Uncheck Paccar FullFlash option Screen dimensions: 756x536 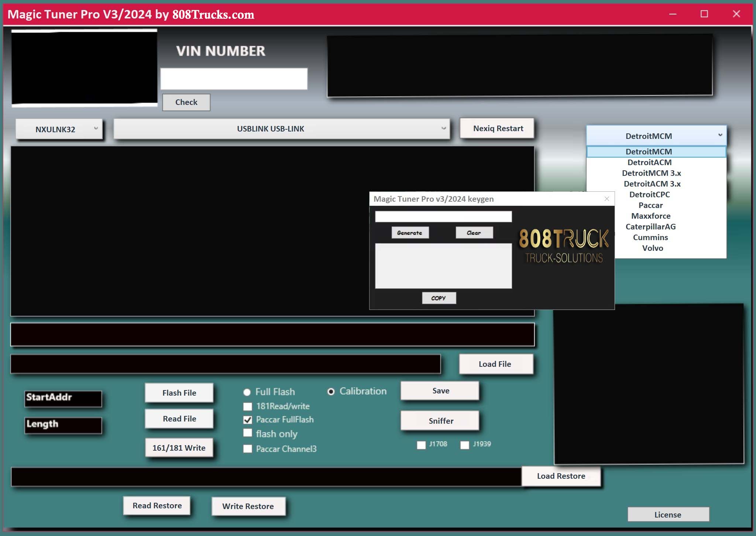coord(248,420)
